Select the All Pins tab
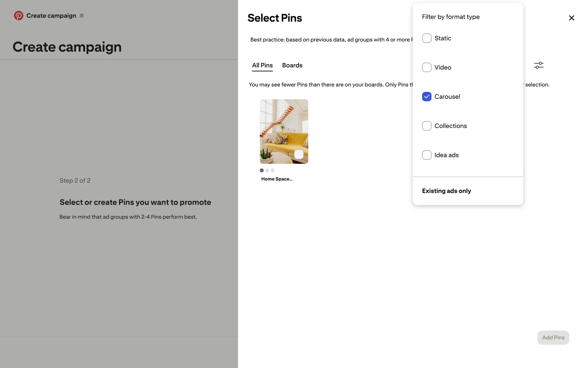This screenshot has height=368, width=588. [x=262, y=65]
